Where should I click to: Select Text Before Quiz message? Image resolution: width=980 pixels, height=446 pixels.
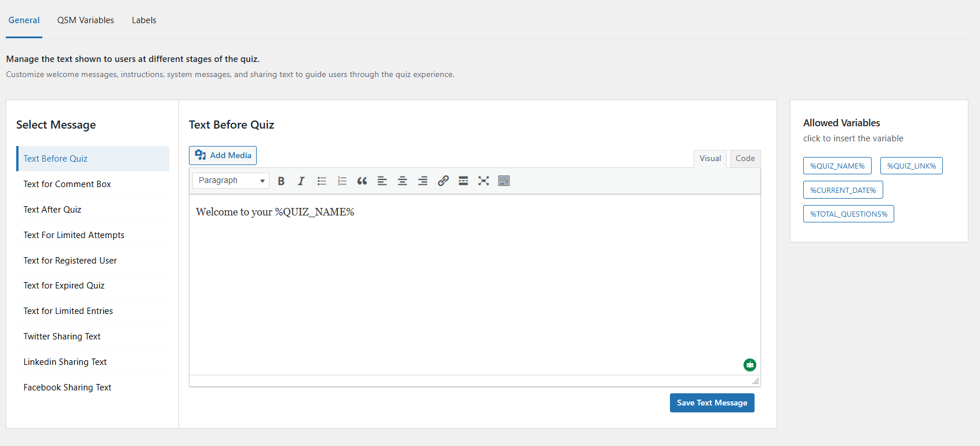click(x=93, y=159)
